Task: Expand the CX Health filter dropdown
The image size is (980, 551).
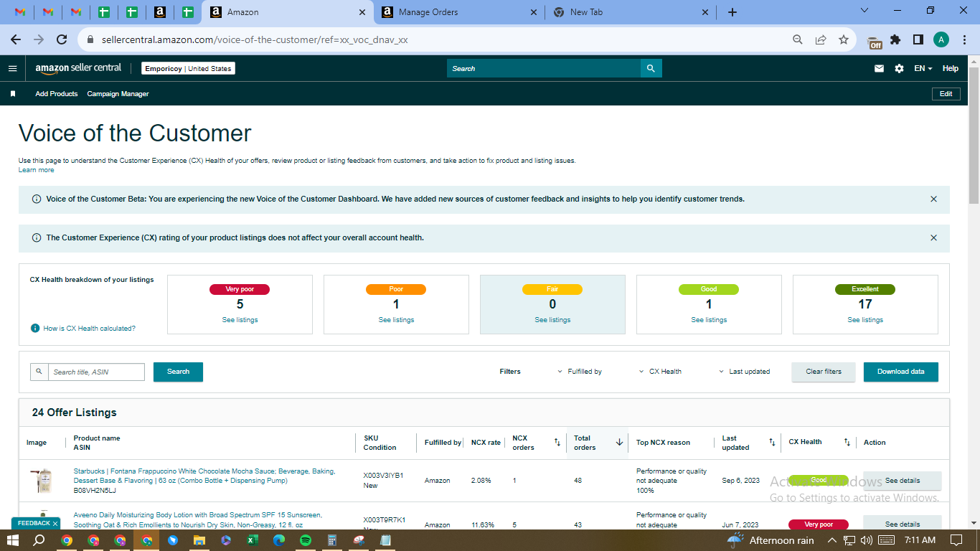Action: click(x=660, y=372)
